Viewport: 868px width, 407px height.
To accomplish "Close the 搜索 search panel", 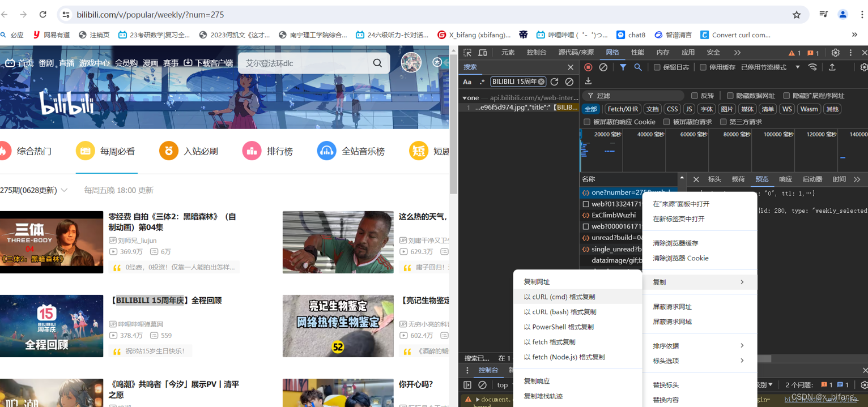I will [x=571, y=67].
